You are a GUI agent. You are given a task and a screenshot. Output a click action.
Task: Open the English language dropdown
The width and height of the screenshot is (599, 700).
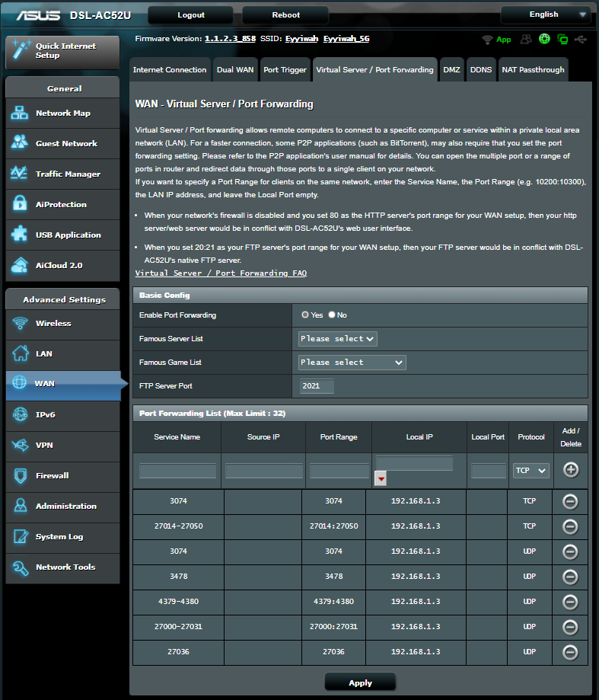point(546,14)
